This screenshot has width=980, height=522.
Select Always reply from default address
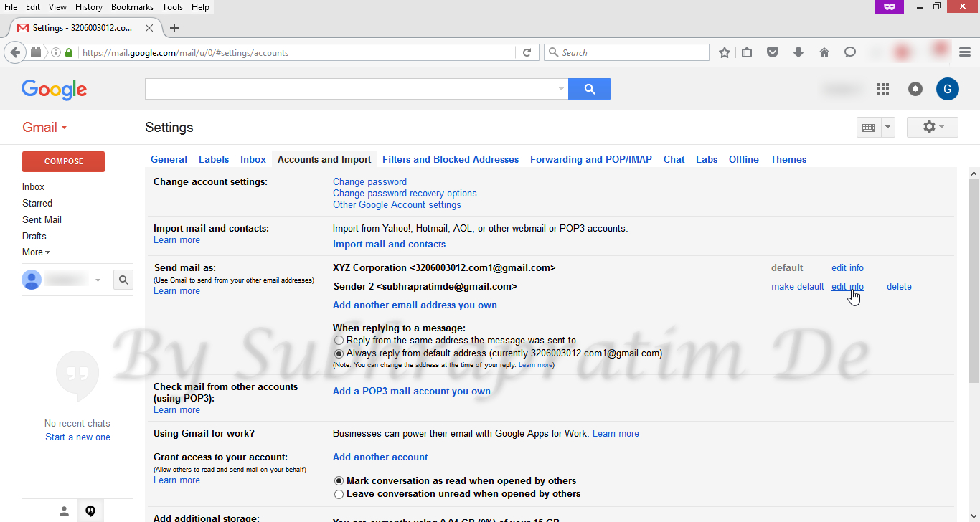click(x=339, y=353)
